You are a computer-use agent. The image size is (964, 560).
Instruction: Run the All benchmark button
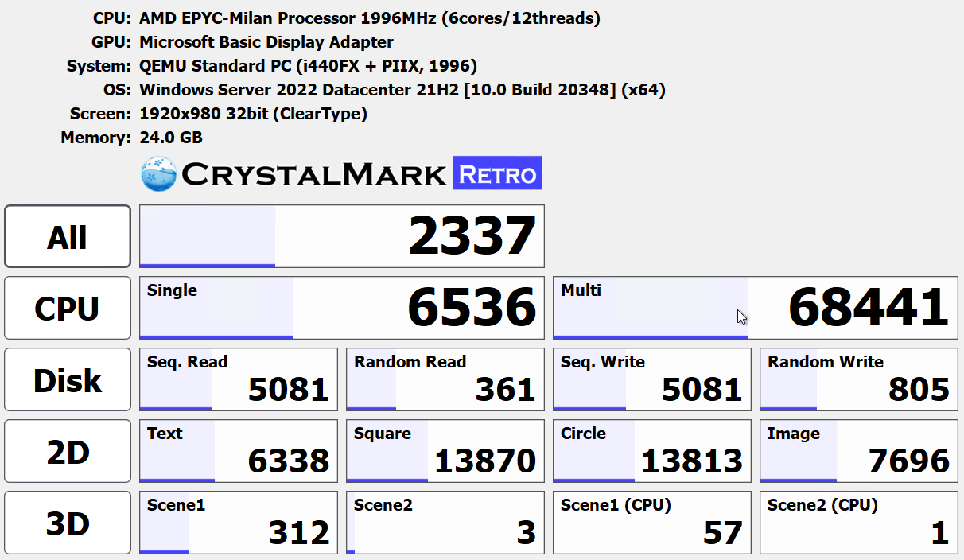[68, 236]
